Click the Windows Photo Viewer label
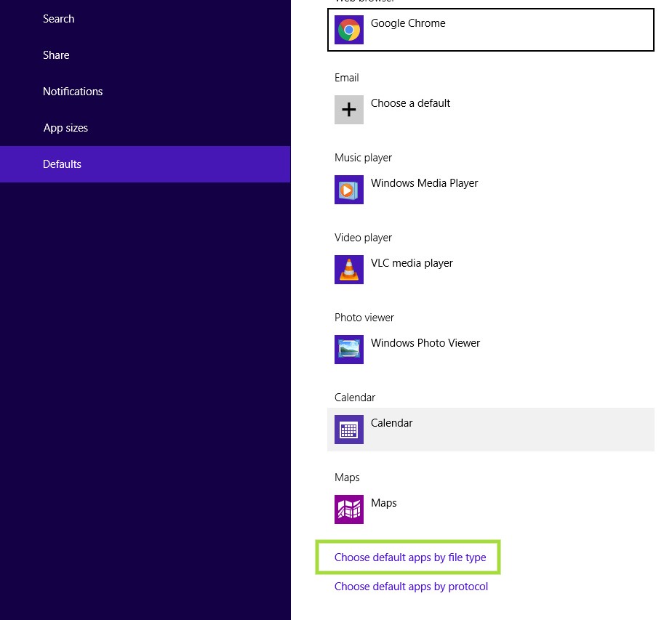Screen dimensions: 672x620 point(425,343)
